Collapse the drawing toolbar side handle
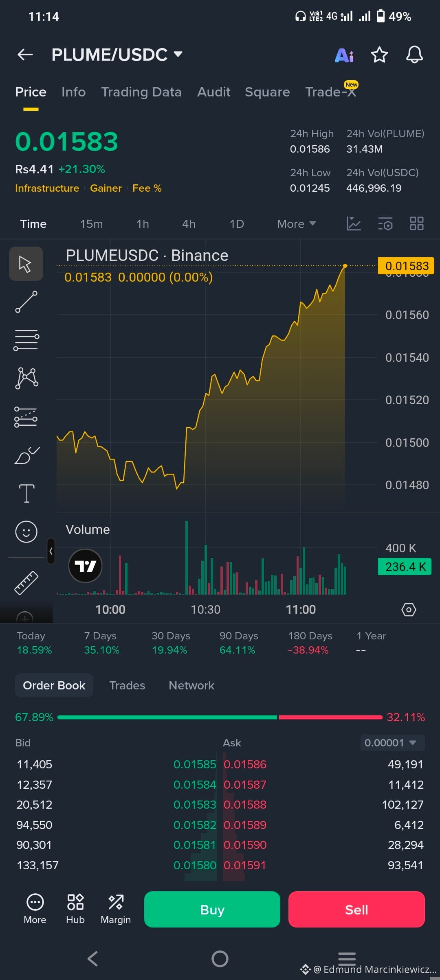 (51, 551)
